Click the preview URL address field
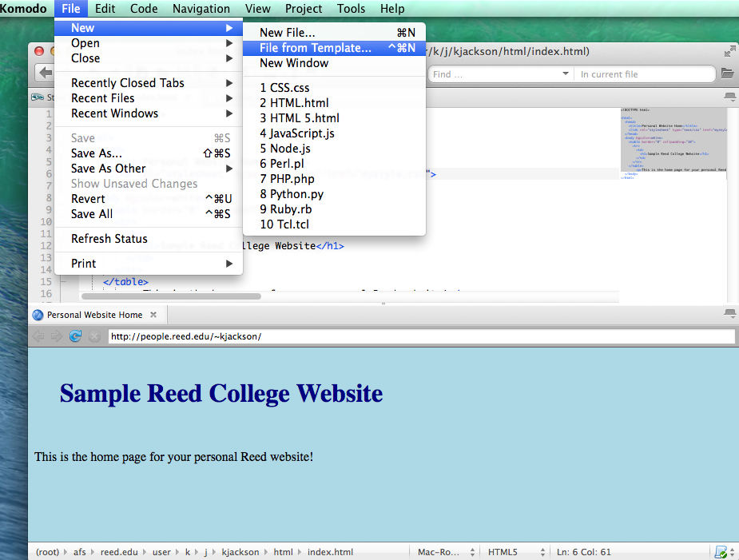 (421, 336)
